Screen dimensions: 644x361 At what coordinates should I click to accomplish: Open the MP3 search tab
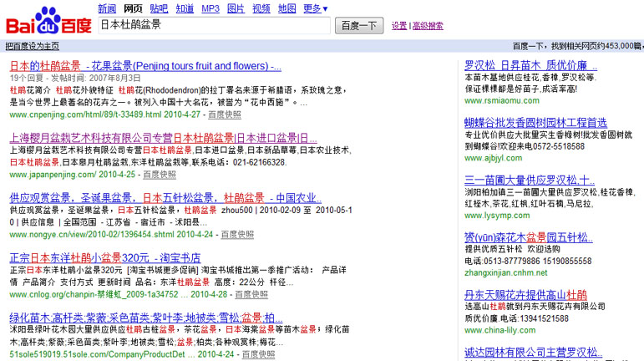tap(210, 8)
